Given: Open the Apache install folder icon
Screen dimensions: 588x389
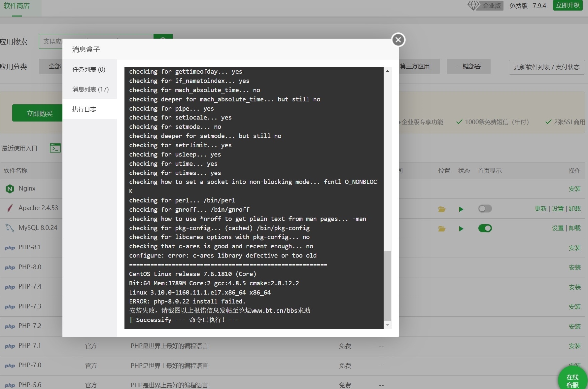Looking at the screenshot, I should click(x=442, y=209).
